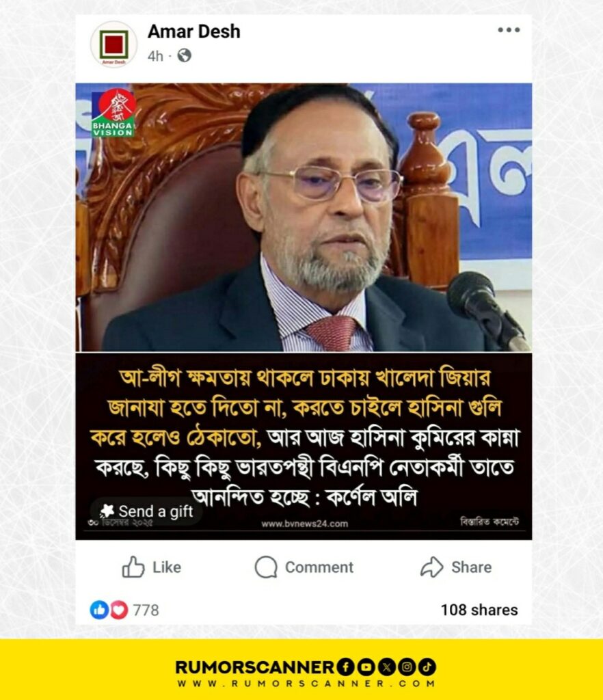Click the globe public-visibility icon

point(185,56)
